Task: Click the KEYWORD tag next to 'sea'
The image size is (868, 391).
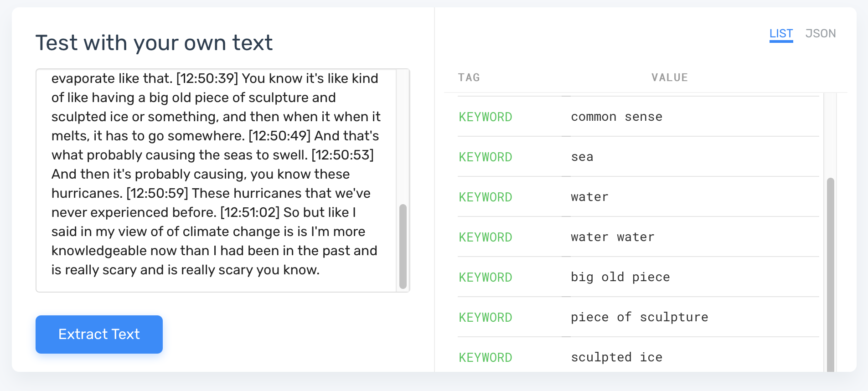Action: point(486,157)
